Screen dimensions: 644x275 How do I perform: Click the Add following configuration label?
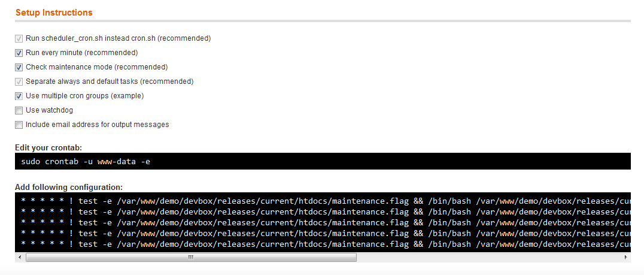[x=69, y=187]
